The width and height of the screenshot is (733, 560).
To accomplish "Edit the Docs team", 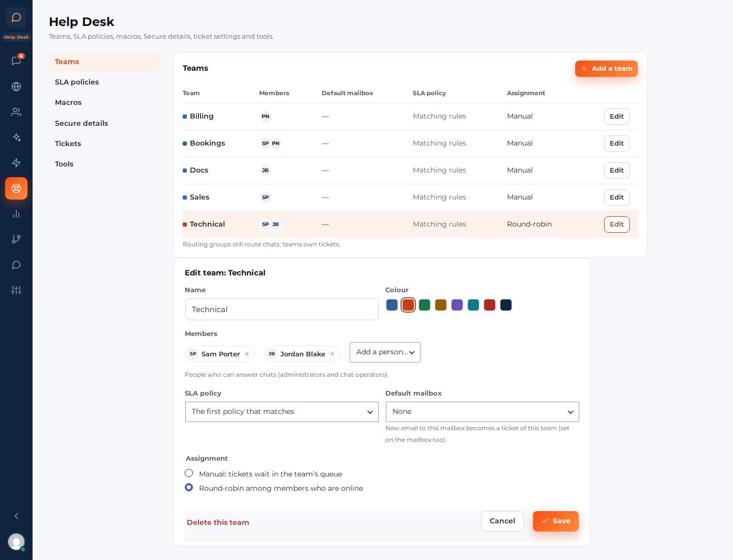I will (x=617, y=171).
